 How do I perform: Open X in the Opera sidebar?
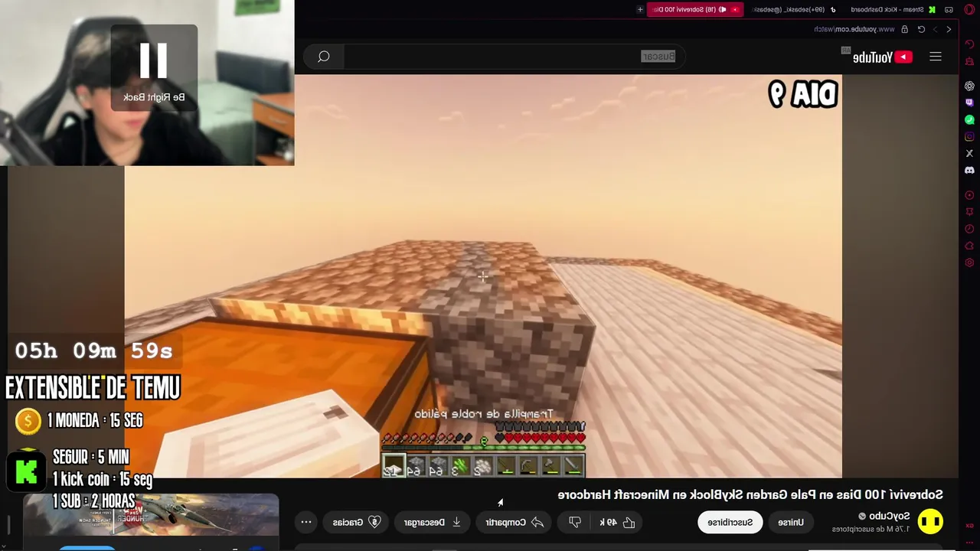pos(969,153)
